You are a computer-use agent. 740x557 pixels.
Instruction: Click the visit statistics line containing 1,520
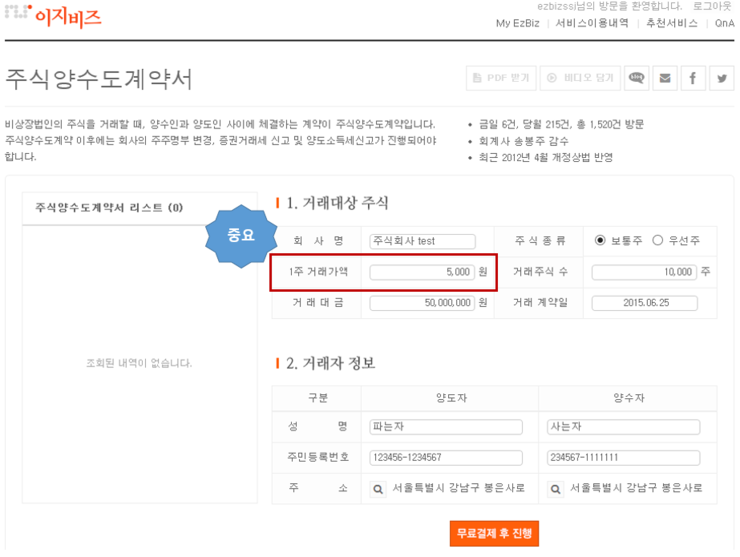click(x=561, y=124)
